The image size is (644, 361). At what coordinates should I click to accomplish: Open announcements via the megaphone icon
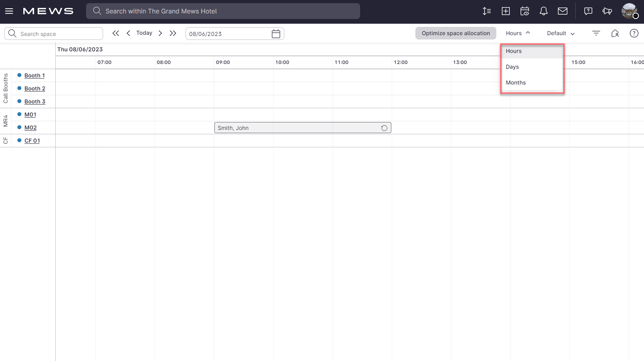(607, 11)
